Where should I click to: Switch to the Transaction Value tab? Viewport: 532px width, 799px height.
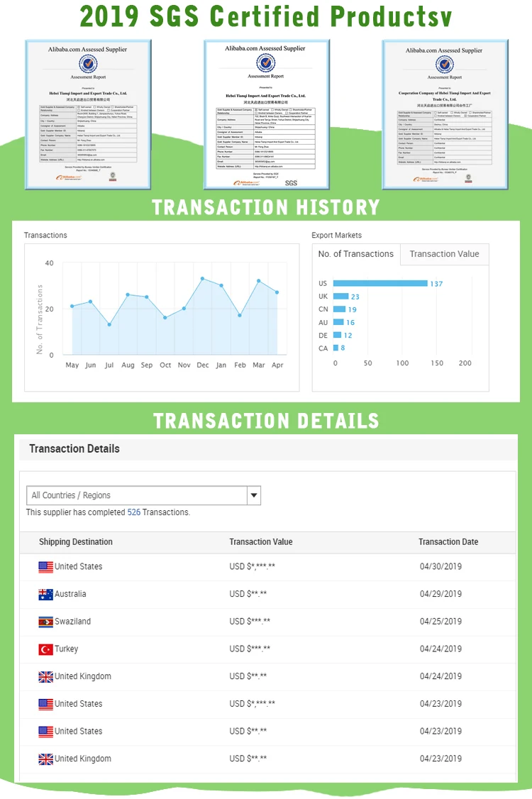click(444, 254)
